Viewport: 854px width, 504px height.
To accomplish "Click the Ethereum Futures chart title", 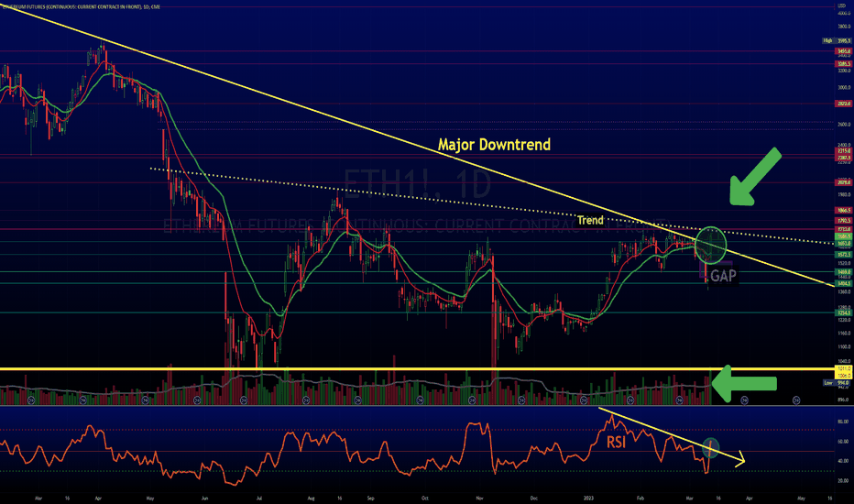I will tap(82, 6).
